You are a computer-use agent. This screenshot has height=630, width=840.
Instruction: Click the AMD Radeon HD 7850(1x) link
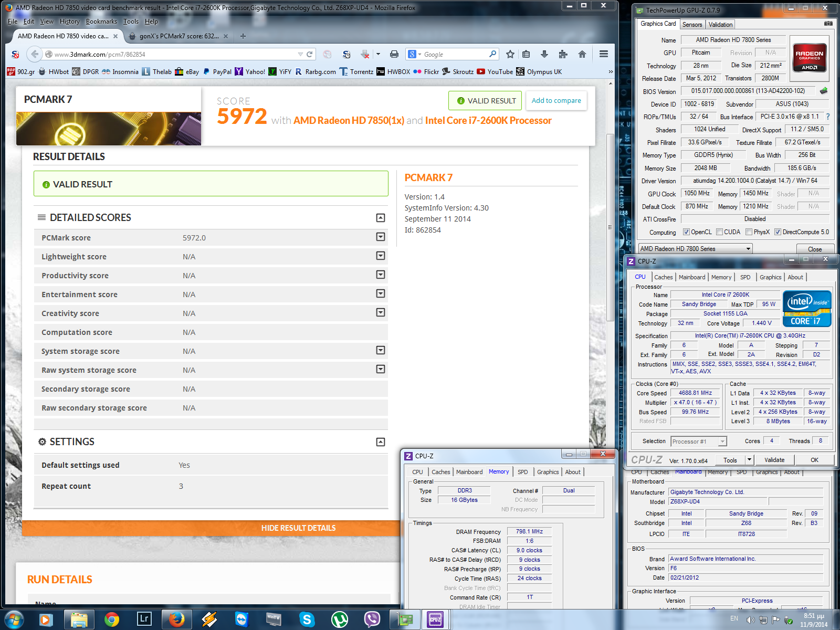point(349,120)
